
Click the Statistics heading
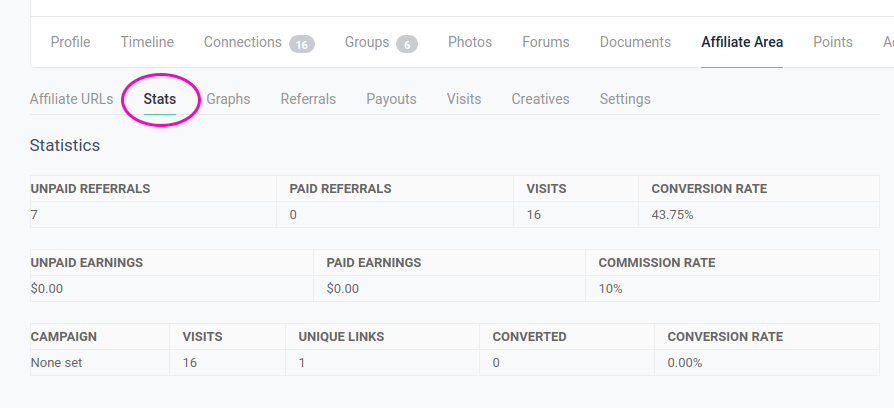pyautogui.click(x=64, y=145)
